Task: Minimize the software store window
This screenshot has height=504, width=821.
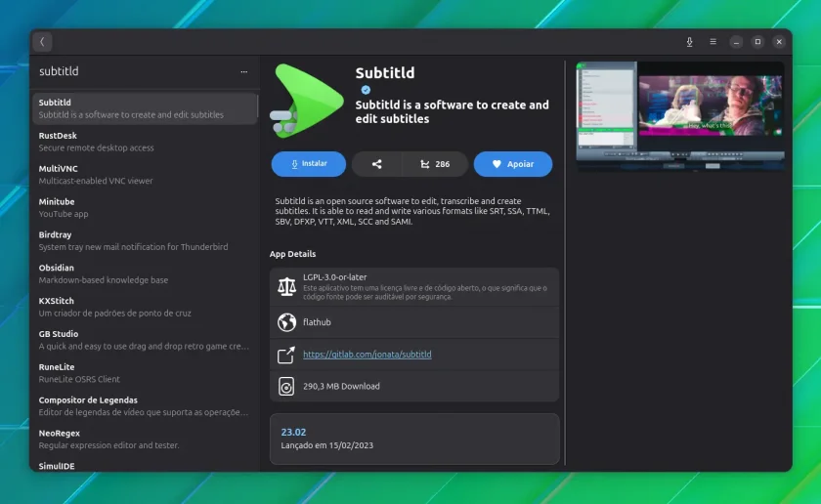Action: (736, 42)
